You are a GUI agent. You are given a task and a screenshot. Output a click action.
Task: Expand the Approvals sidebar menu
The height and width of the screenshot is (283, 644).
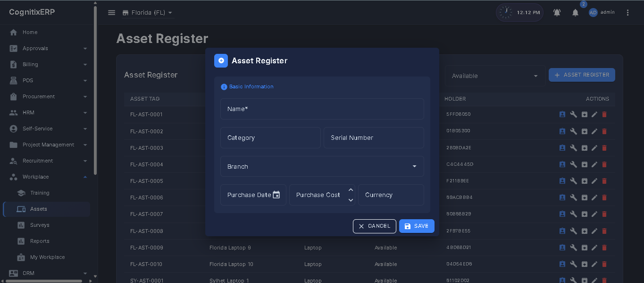[49, 48]
